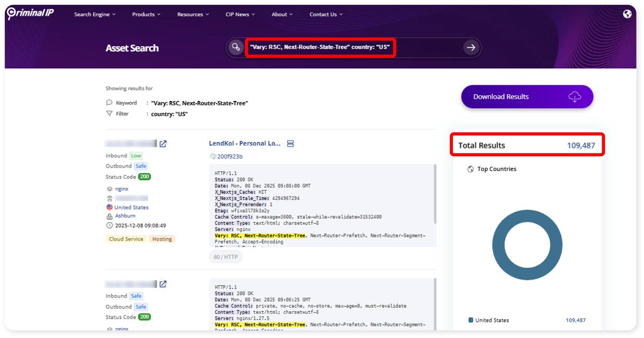Click first result's Outbound Safe badge
This screenshot has width=644, height=338.
pos(141,166)
